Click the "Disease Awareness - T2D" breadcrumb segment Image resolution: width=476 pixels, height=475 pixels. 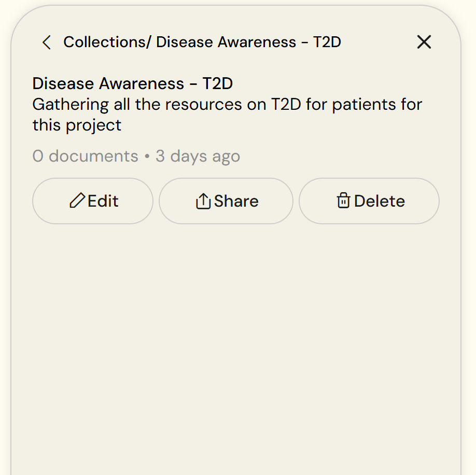248,42
